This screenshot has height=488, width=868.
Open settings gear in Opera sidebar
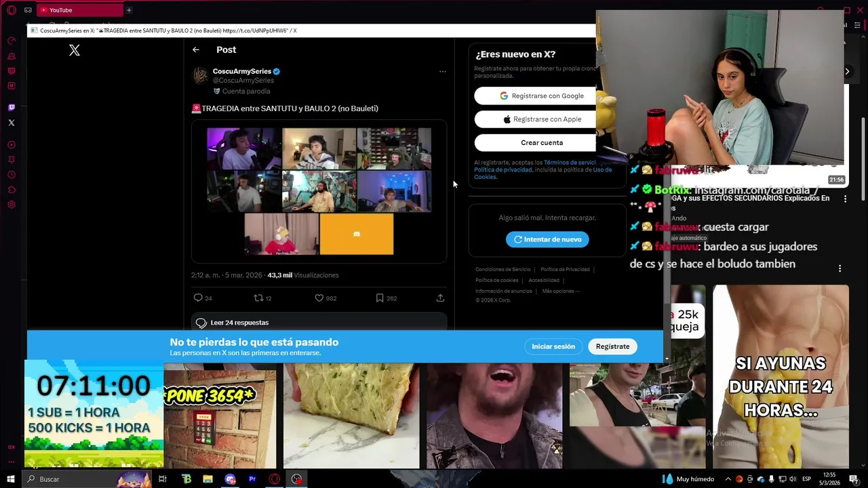12,205
